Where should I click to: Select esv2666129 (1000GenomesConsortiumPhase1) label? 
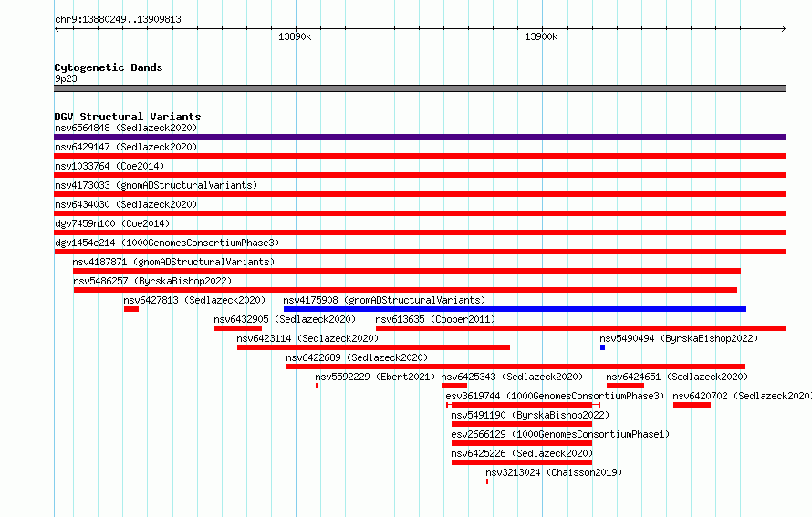(x=560, y=434)
